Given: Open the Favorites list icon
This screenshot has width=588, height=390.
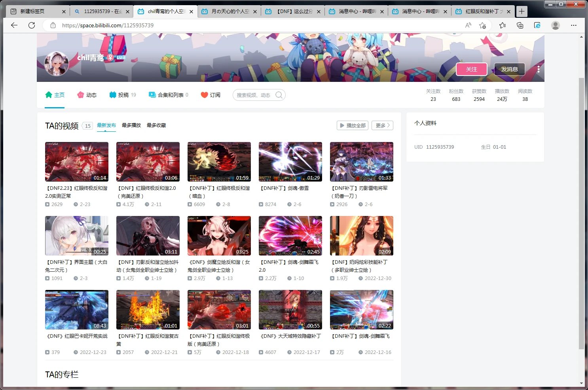Looking at the screenshot, I should click(x=503, y=25).
